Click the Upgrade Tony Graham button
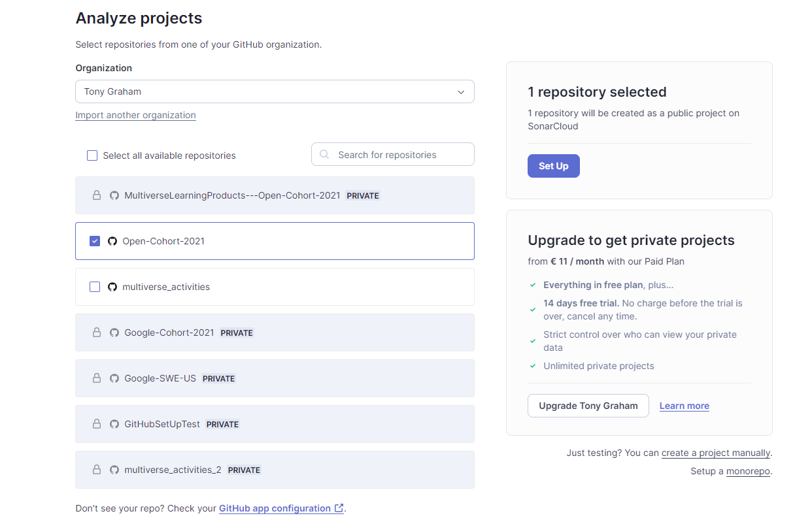Screen dimensions: 812x520 pos(588,406)
